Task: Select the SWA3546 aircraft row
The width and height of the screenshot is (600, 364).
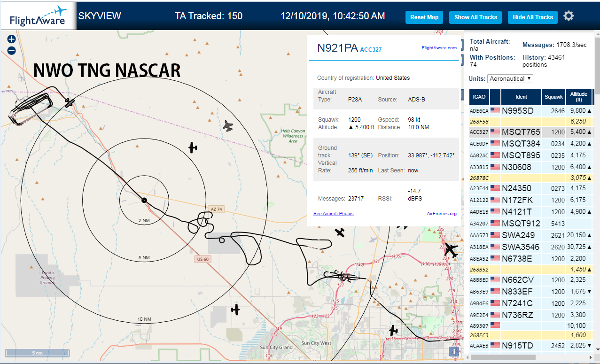Action: [x=531, y=247]
